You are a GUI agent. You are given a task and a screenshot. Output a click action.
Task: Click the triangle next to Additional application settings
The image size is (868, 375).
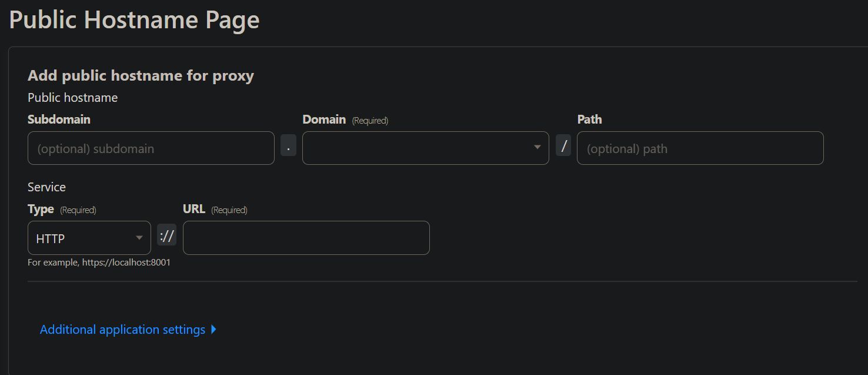[x=213, y=330]
